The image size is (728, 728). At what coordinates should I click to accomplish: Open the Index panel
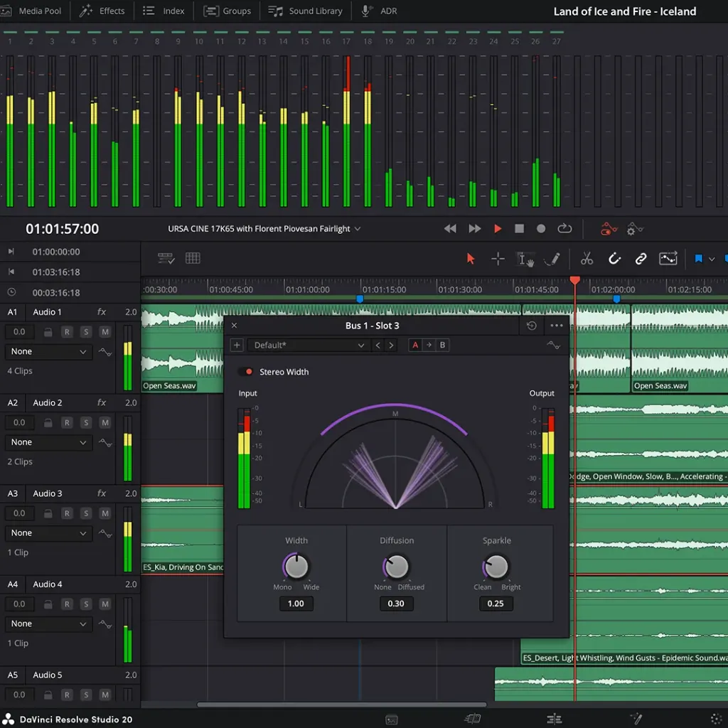[x=164, y=11]
